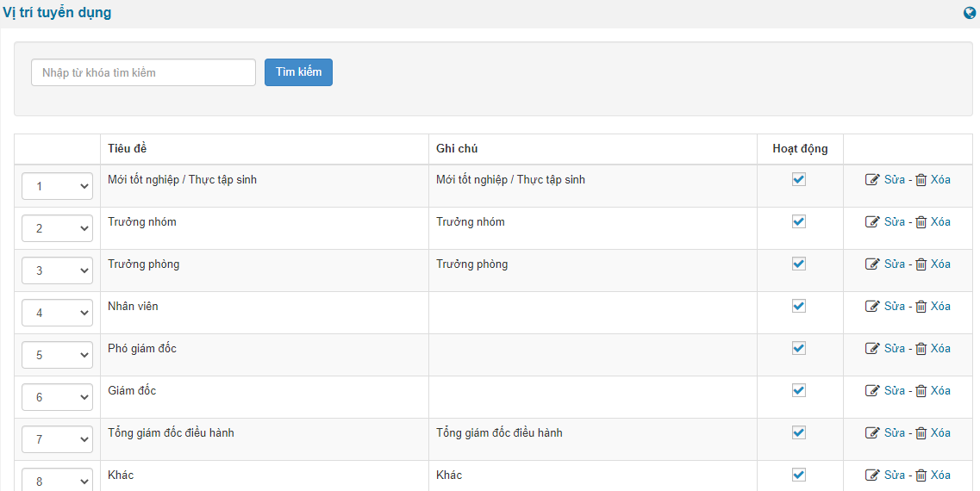The height and width of the screenshot is (491, 980).
Task: Click Xóa link for Khác row
Action: click(x=940, y=475)
